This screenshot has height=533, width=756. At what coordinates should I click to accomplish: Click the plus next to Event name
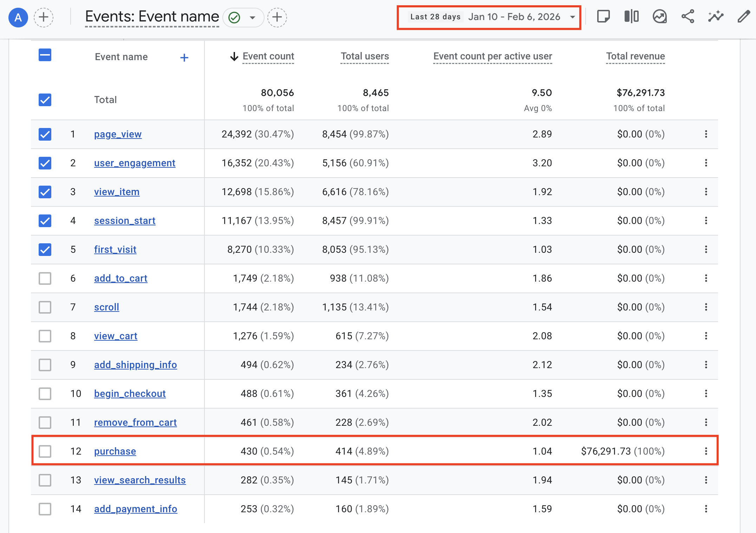(184, 58)
